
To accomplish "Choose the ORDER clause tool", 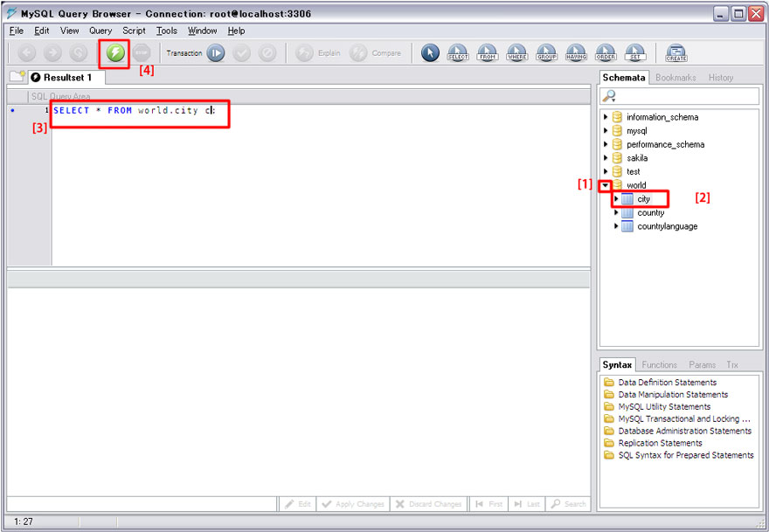I will [x=606, y=53].
